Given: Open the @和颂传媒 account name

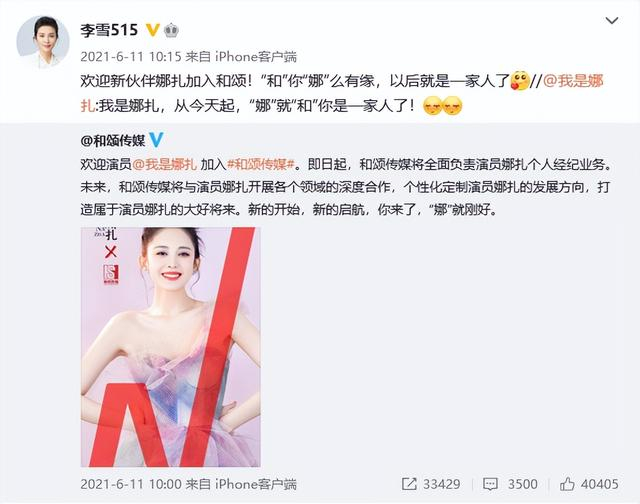Looking at the screenshot, I should (113, 140).
